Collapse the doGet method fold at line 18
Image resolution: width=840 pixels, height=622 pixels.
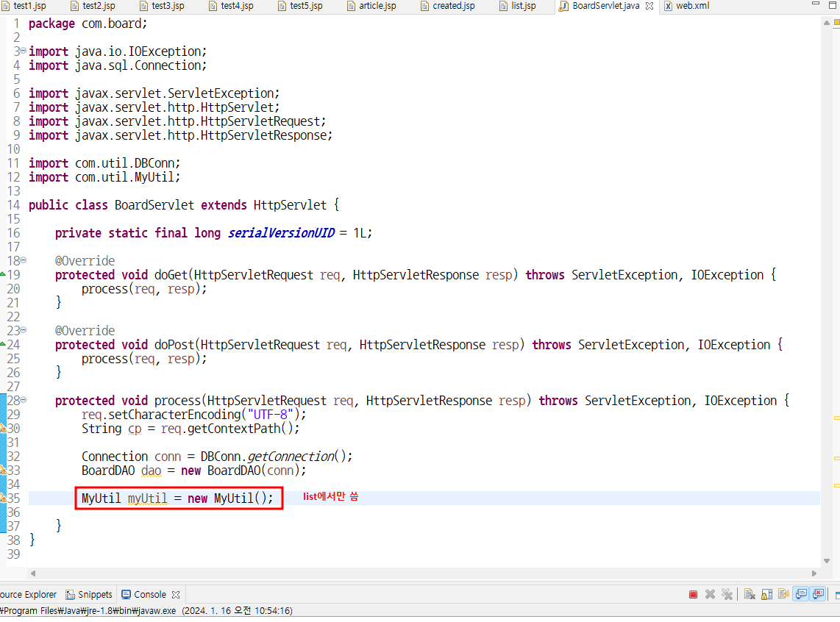coord(23,260)
